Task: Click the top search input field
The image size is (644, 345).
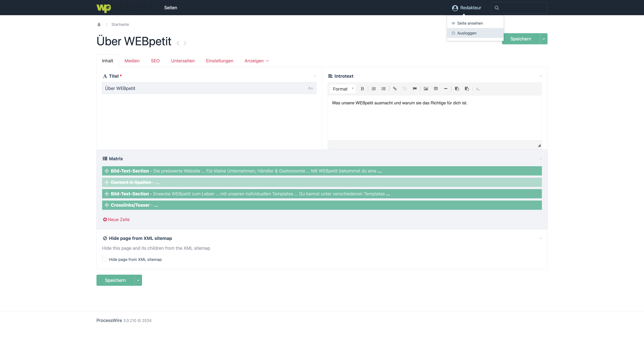Action: [519, 8]
